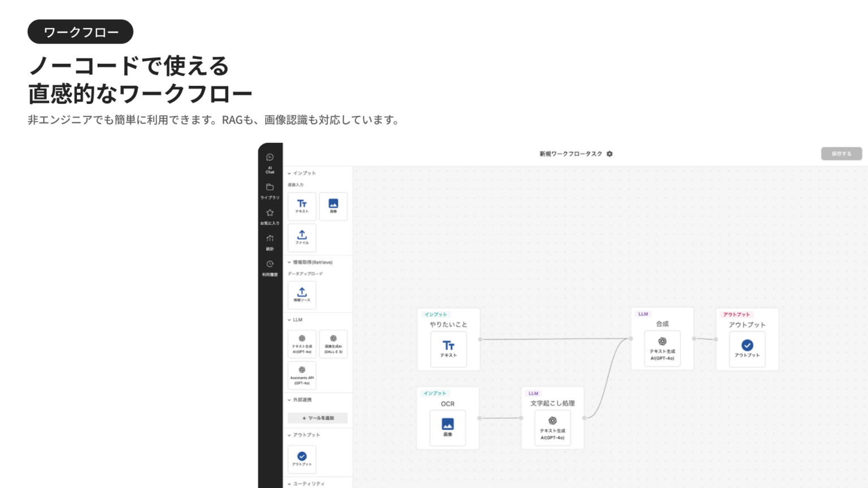Screen dimensions: 868x488
Task: Open お気に入り from the sidebar
Action: tap(270, 213)
